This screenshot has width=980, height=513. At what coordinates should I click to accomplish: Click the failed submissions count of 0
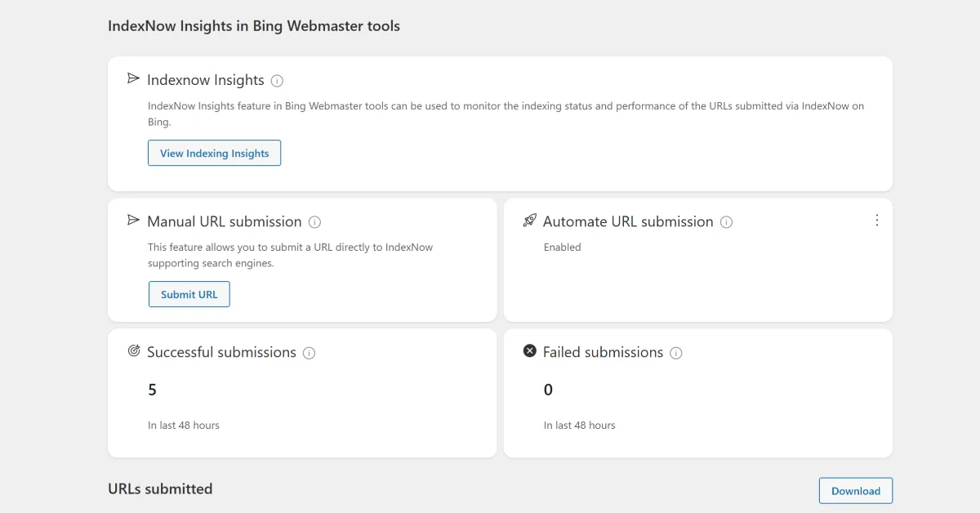(547, 390)
